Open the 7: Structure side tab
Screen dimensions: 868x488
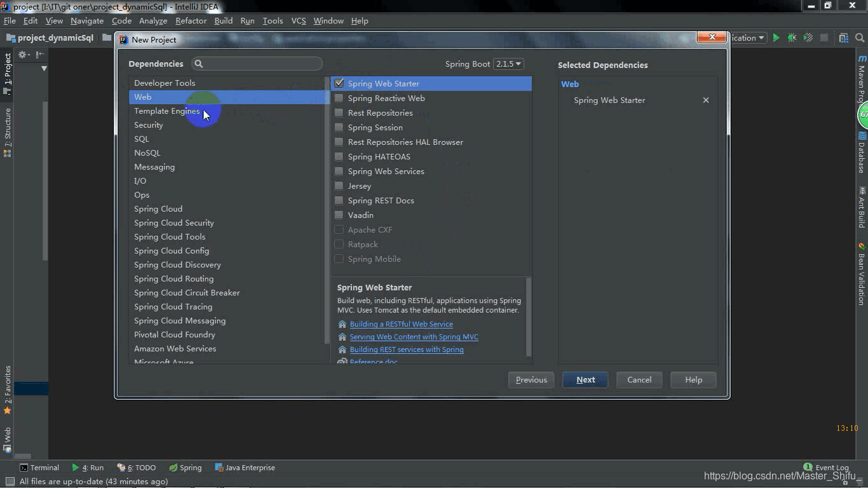(x=8, y=132)
